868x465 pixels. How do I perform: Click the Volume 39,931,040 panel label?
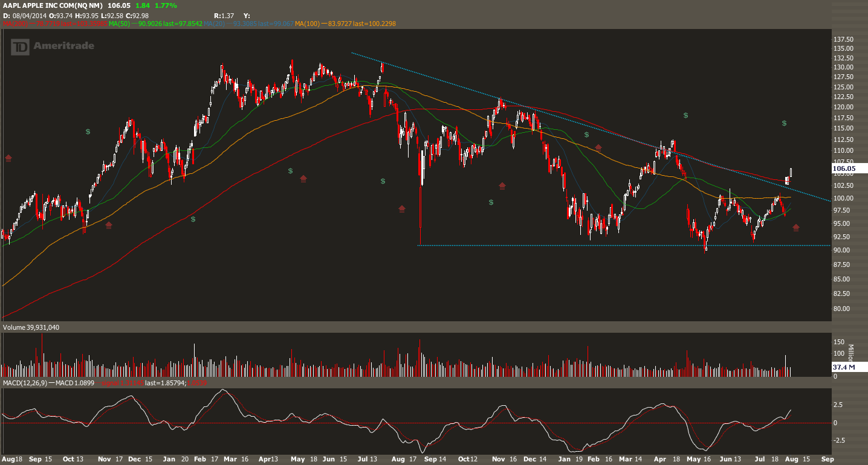(x=31, y=327)
